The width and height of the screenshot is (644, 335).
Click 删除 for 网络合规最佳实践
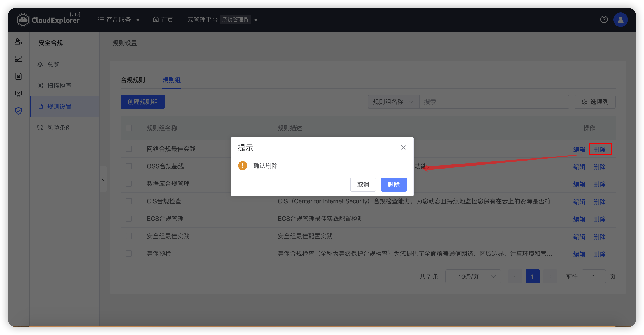(x=599, y=149)
